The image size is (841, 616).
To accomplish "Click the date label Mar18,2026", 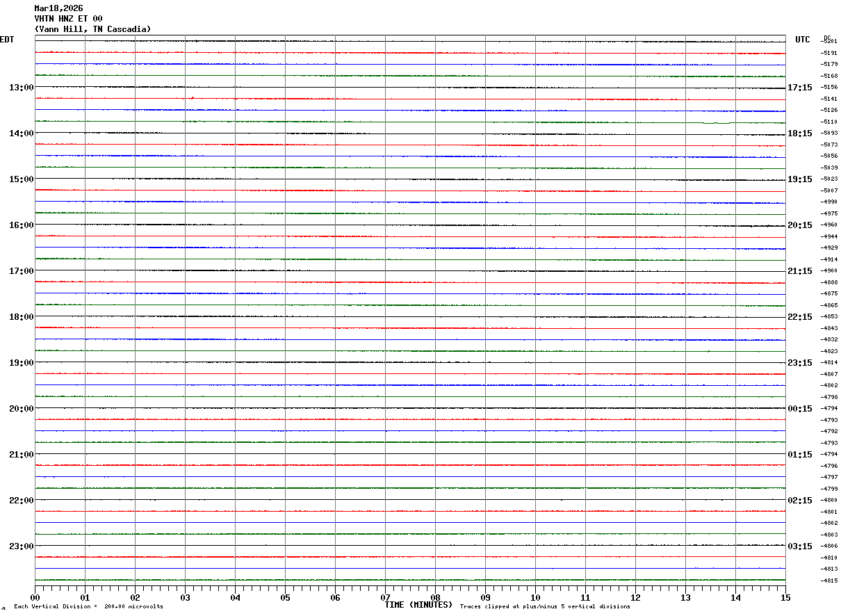I will point(58,8).
